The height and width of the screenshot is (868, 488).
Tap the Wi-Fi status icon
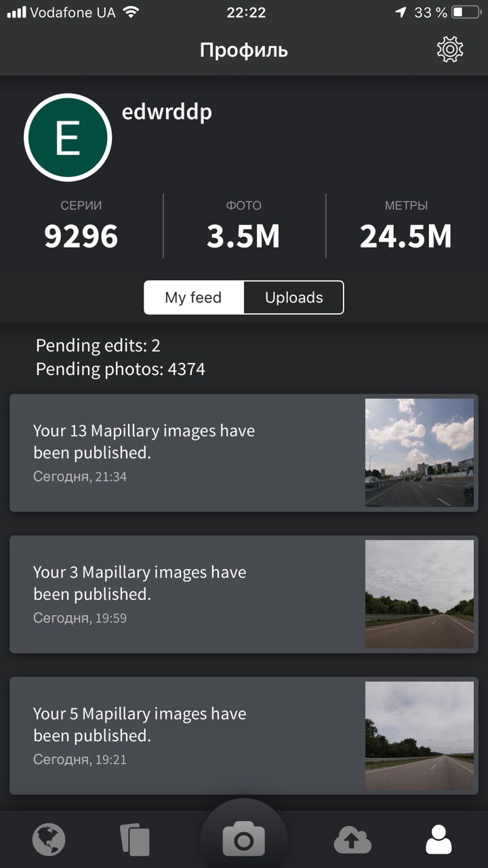click(x=131, y=12)
